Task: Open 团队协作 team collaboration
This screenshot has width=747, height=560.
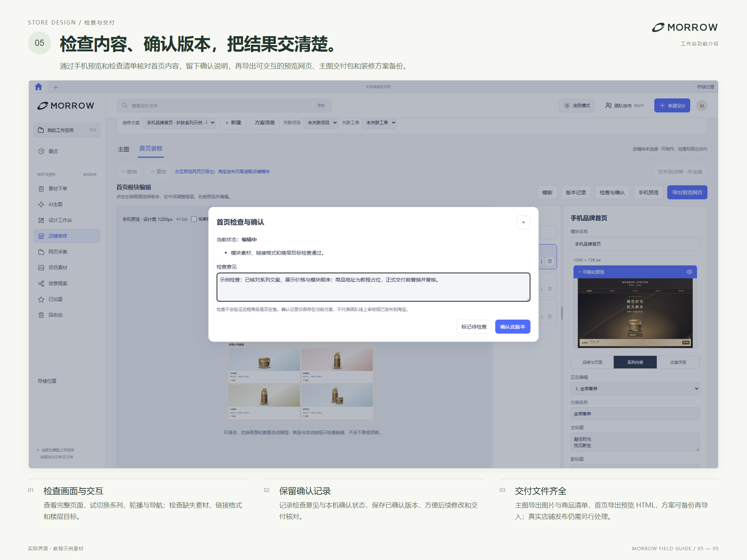Action: (624, 106)
